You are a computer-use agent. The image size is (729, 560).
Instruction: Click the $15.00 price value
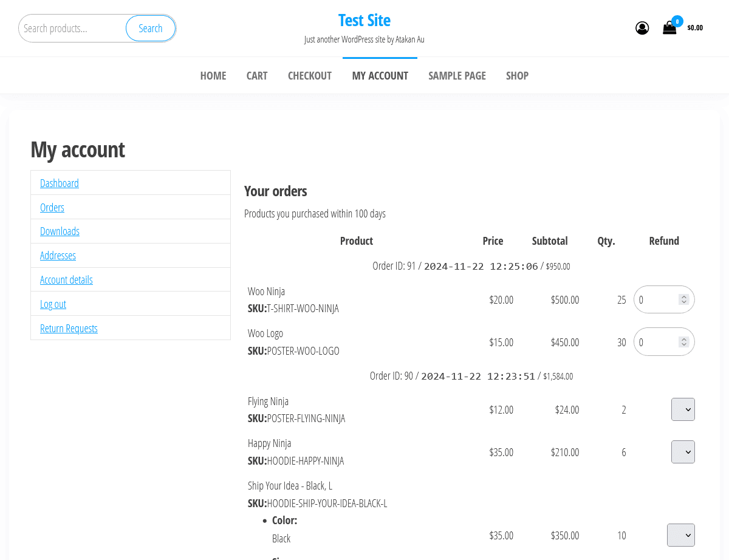tap(501, 343)
